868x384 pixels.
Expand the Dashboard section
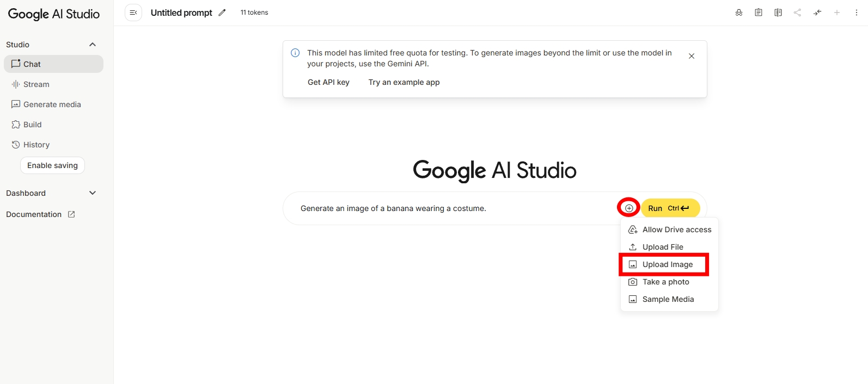pyautogui.click(x=93, y=193)
